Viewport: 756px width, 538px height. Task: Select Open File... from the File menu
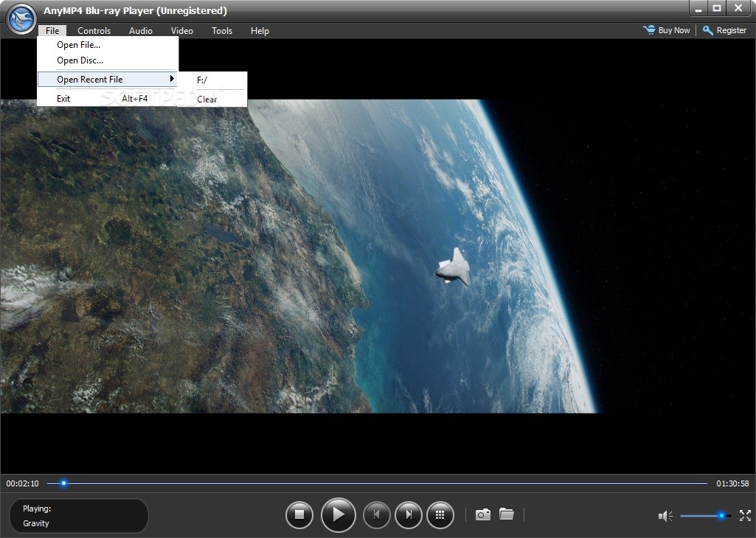coord(79,45)
